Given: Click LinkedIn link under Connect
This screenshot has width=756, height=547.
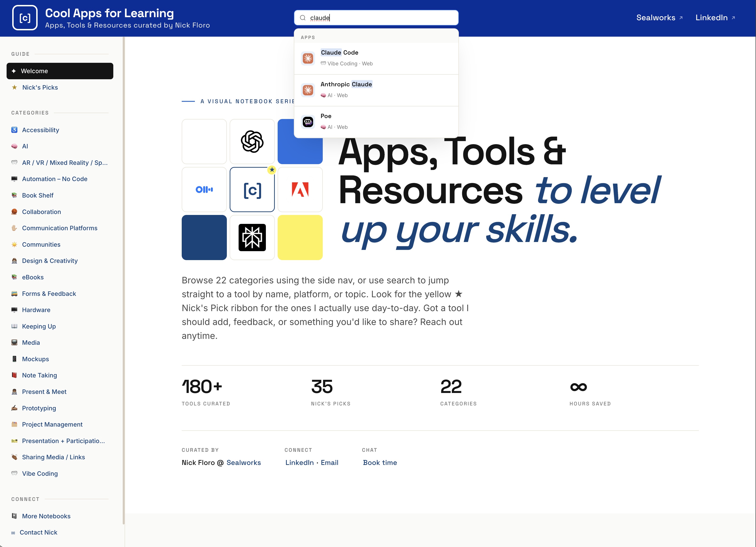Looking at the screenshot, I should (x=299, y=463).
